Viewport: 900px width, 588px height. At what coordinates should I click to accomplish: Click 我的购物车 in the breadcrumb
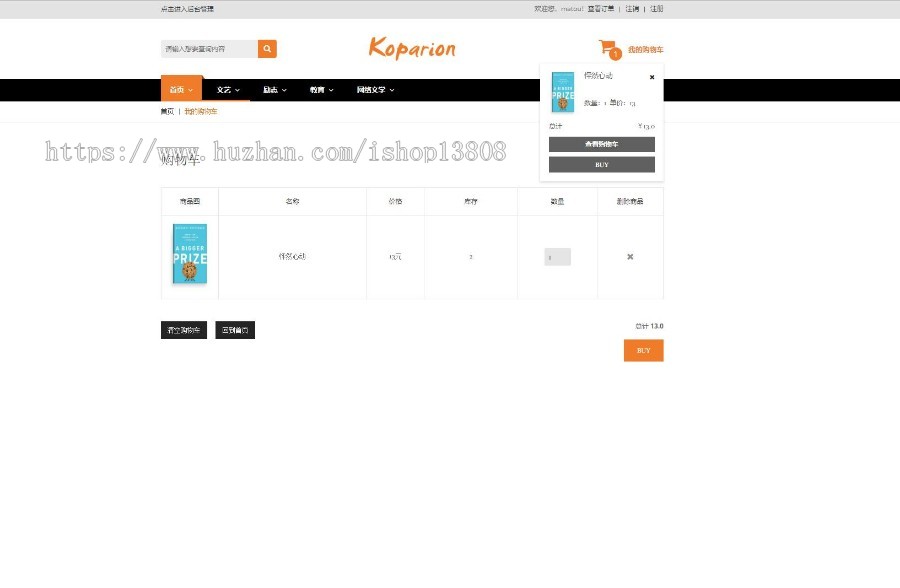[x=201, y=111]
